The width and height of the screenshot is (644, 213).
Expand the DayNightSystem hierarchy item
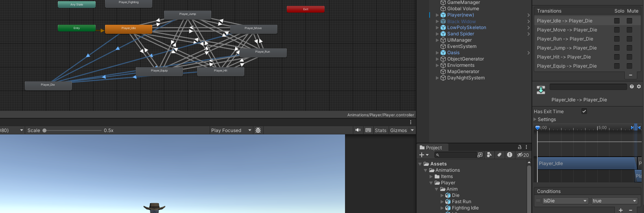click(x=437, y=78)
